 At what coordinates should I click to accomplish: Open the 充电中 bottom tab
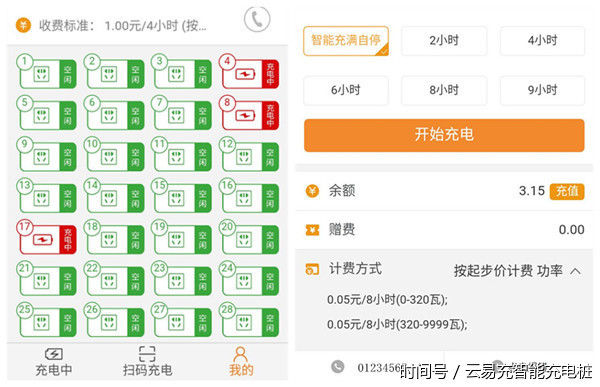tap(54, 362)
